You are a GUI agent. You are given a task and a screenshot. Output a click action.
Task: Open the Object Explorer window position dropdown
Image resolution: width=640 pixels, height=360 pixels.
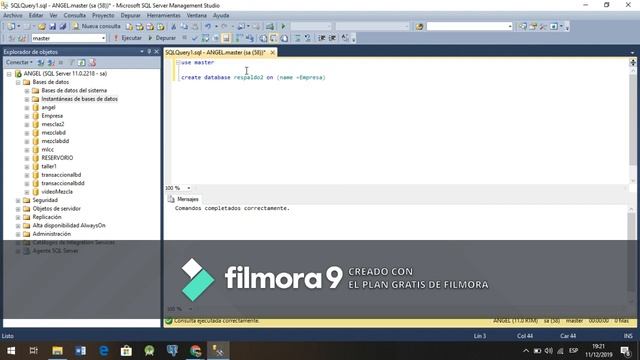(x=142, y=51)
